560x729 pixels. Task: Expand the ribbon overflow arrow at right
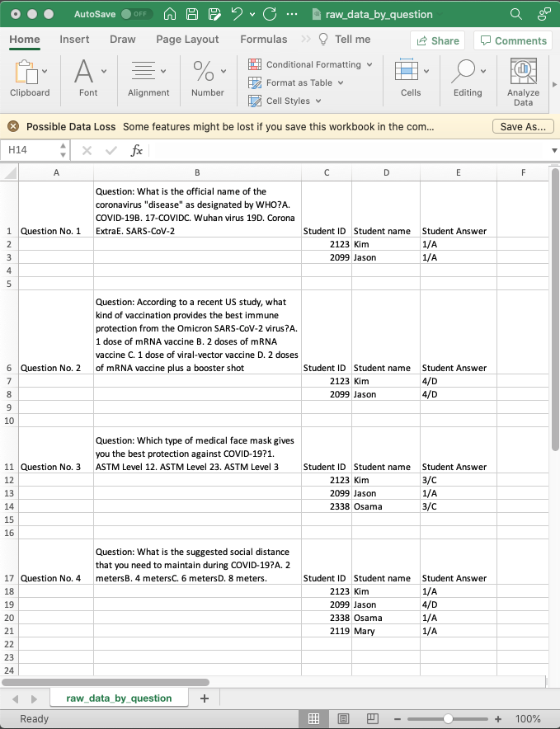click(554, 85)
